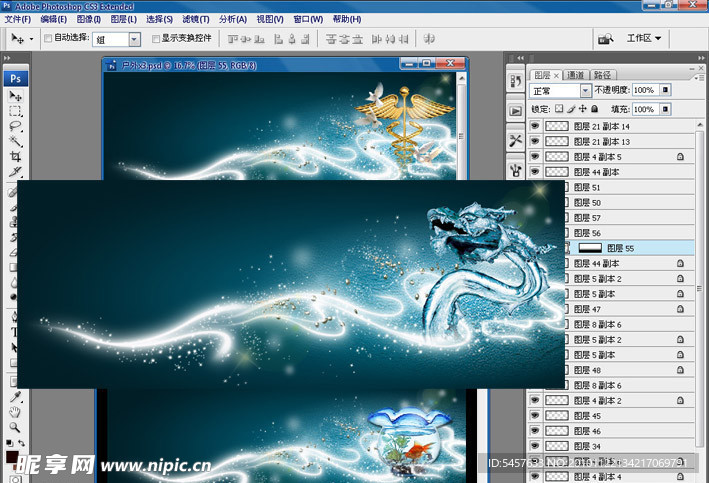Select the Move tool in toolbox
709x483 pixels.
pyautogui.click(x=15, y=96)
